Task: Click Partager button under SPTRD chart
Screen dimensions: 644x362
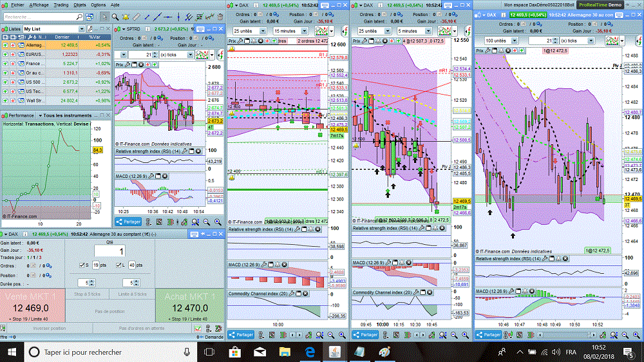Action: coord(129,222)
